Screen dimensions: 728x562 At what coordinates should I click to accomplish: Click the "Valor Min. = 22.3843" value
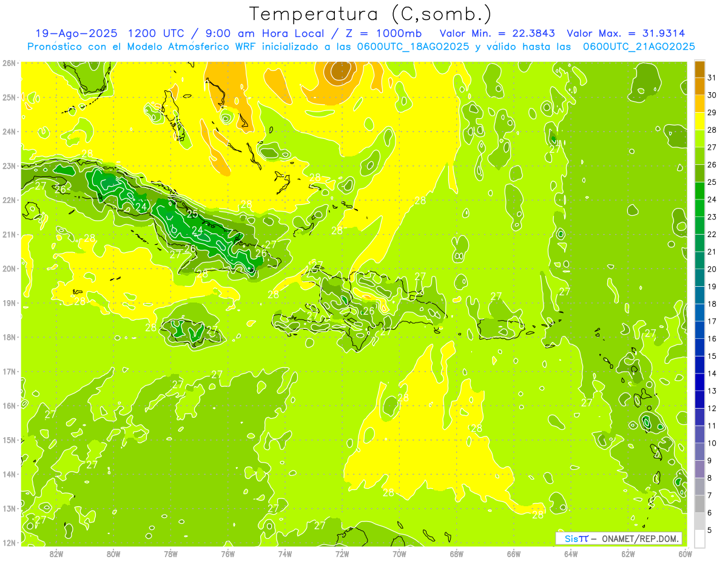pos(497,33)
